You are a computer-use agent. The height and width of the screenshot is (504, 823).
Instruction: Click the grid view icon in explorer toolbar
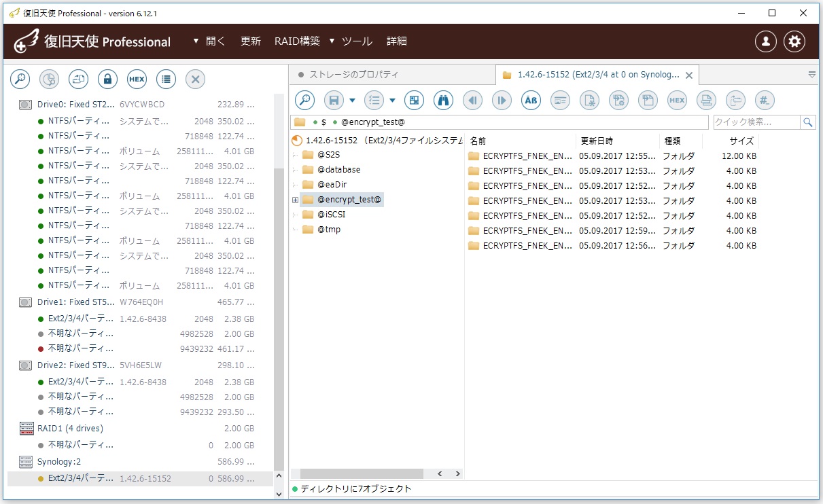414,101
